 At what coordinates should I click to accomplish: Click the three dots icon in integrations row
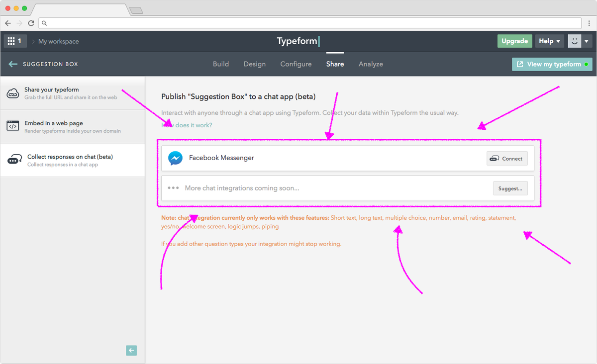pos(173,188)
